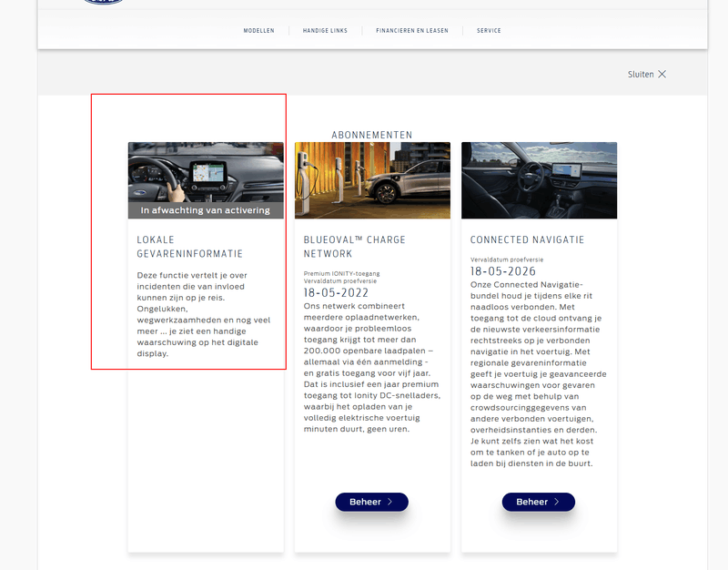Click the arrow on BlueOval Beheer button

[390, 502]
